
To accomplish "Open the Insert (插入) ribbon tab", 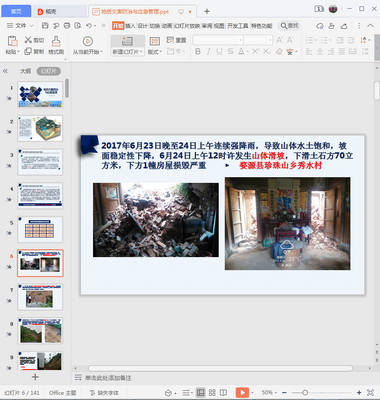I will pyautogui.click(x=130, y=26).
